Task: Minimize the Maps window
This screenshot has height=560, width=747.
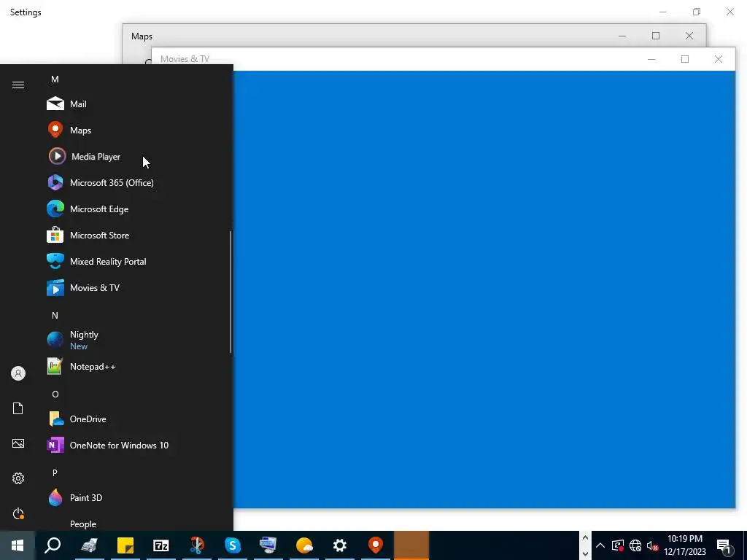Action: tap(622, 36)
